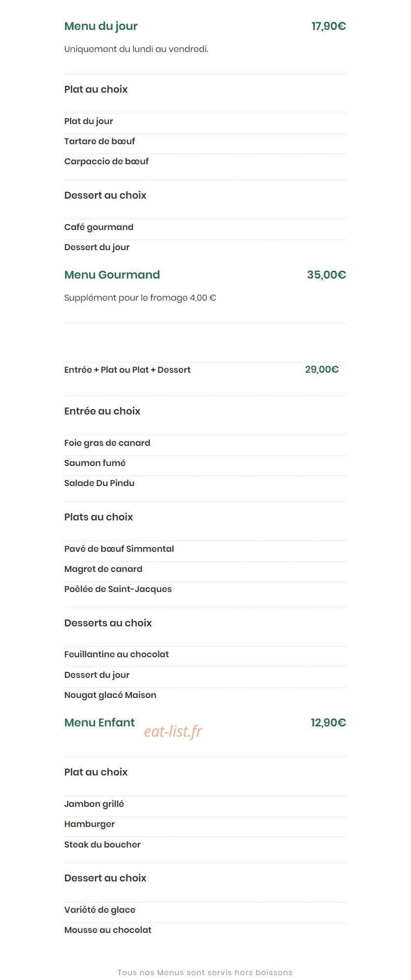The image size is (411, 980).
Task: Choose Hamburger in Menu Enfant
Action: pos(90,824)
